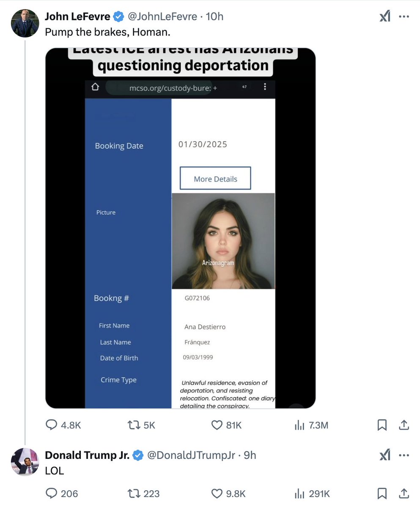Open Grok icon on Donald Trump Jr.'s reply
The height and width of the screenshot is (508, 420).
(384, 455)
